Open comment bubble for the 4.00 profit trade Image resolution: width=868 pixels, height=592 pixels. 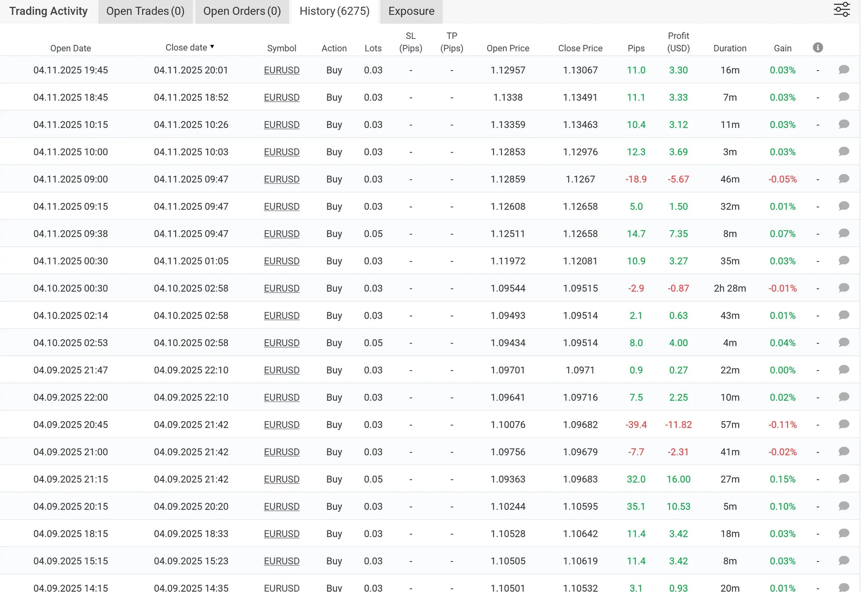(843, 342)
